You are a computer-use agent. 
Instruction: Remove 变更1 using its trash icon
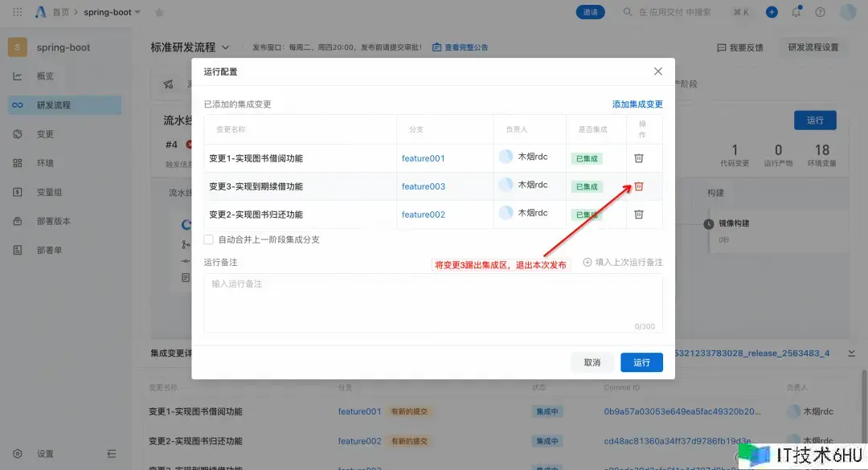(x=639, y=157)
